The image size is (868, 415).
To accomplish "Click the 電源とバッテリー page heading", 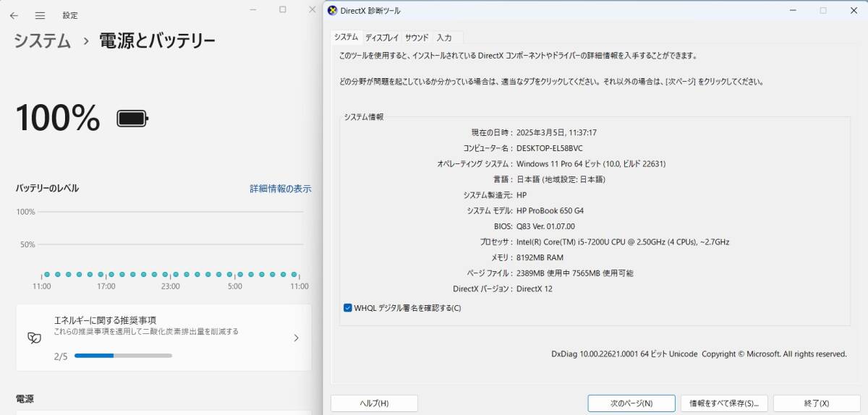I will pos(157,40).
